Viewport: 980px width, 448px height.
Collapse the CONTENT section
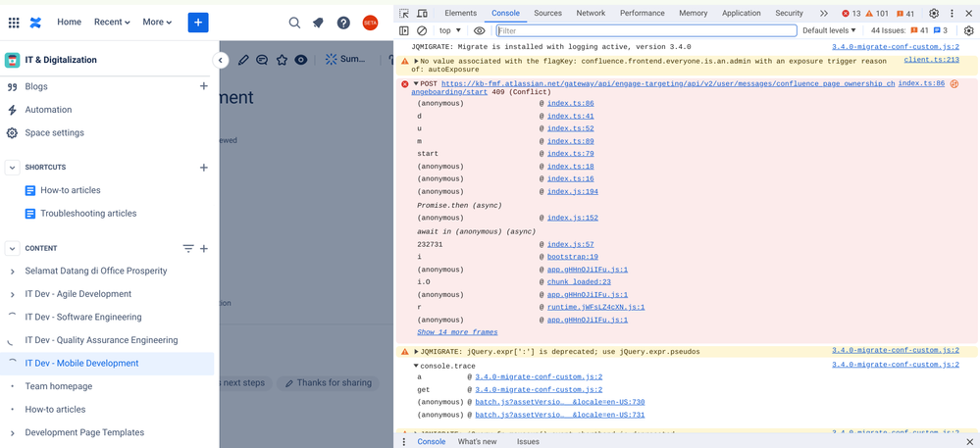click(x=12, y=249)
